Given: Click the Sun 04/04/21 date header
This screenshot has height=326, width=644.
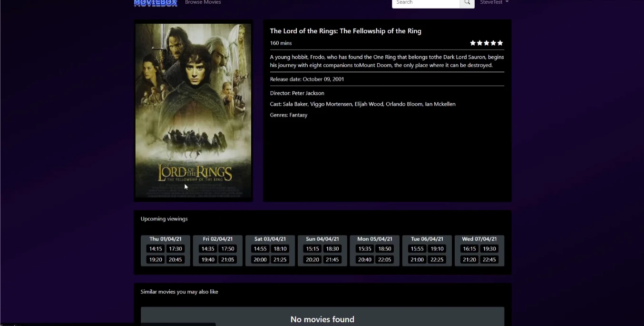Looking at the screenshot, I should pos(322,239).
